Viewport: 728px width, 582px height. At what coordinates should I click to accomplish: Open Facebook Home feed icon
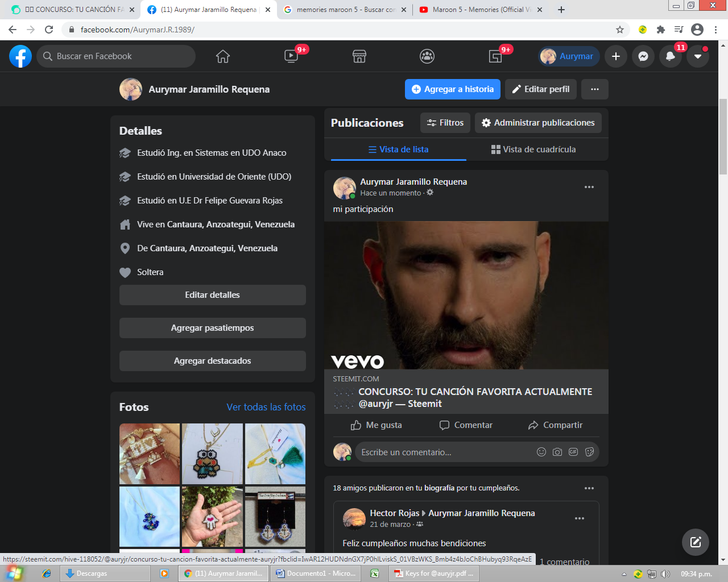tap(223, 56)
